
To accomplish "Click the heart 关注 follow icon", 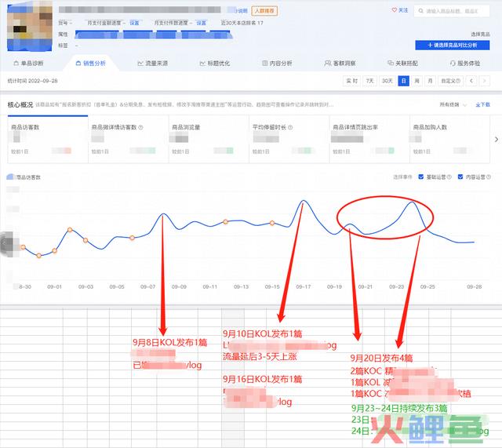I will pyautogui.click(x=395, y=10).
